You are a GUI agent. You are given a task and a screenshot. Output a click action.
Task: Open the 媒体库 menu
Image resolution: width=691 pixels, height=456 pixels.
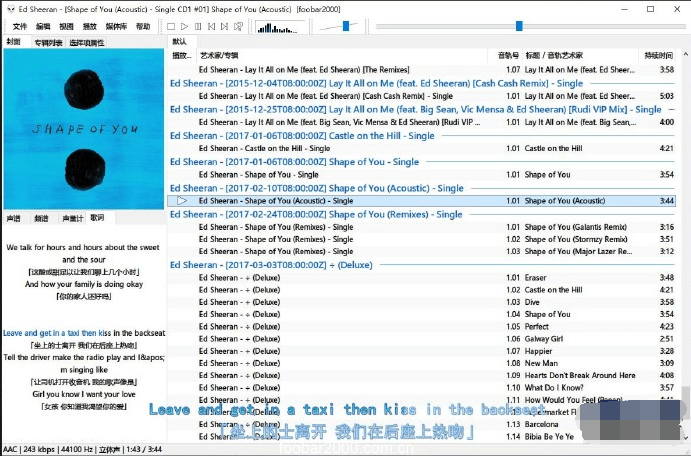116,26
